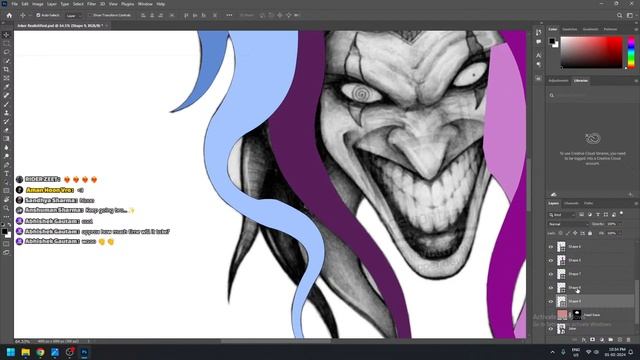640x360 pixels.
Task: Open the Auto-Select Layer dropdown
Action: pos(73,16)
